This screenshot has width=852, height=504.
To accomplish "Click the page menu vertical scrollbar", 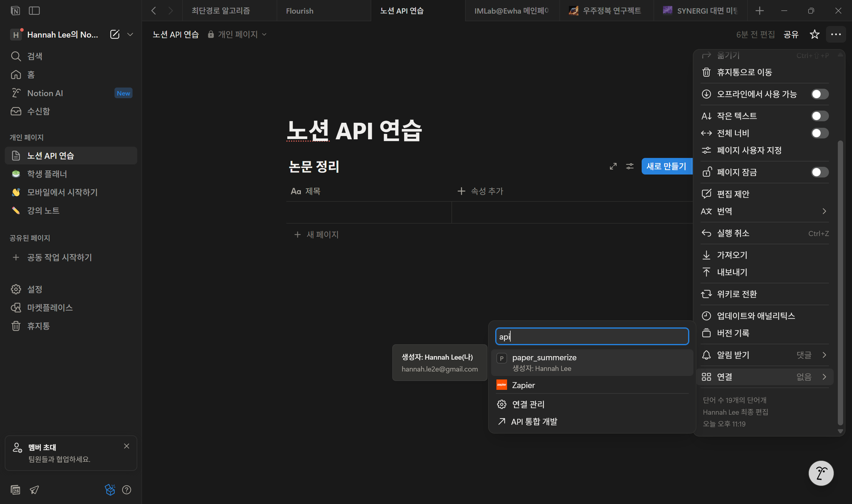I will coord(840,282).
